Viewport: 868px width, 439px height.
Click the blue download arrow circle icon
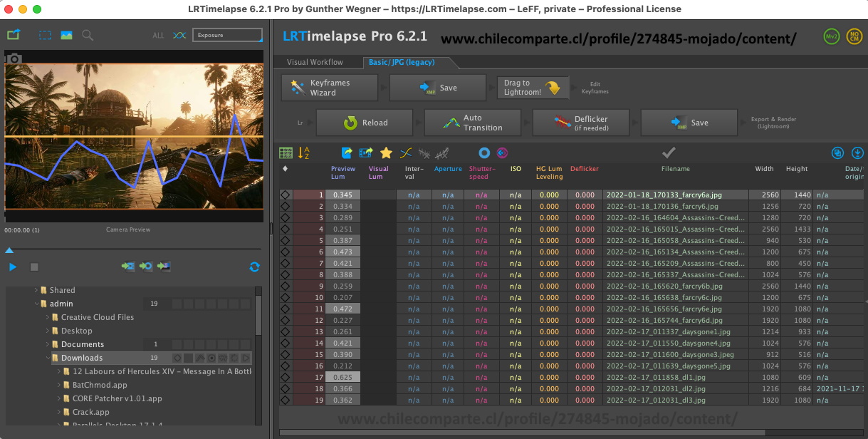tap(857, 153)
